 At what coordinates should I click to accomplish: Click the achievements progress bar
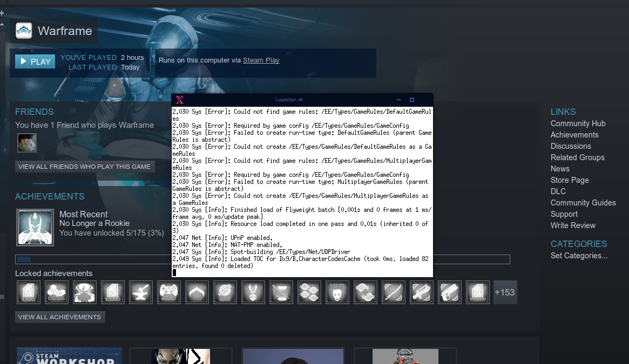click(x=262, y=259)
